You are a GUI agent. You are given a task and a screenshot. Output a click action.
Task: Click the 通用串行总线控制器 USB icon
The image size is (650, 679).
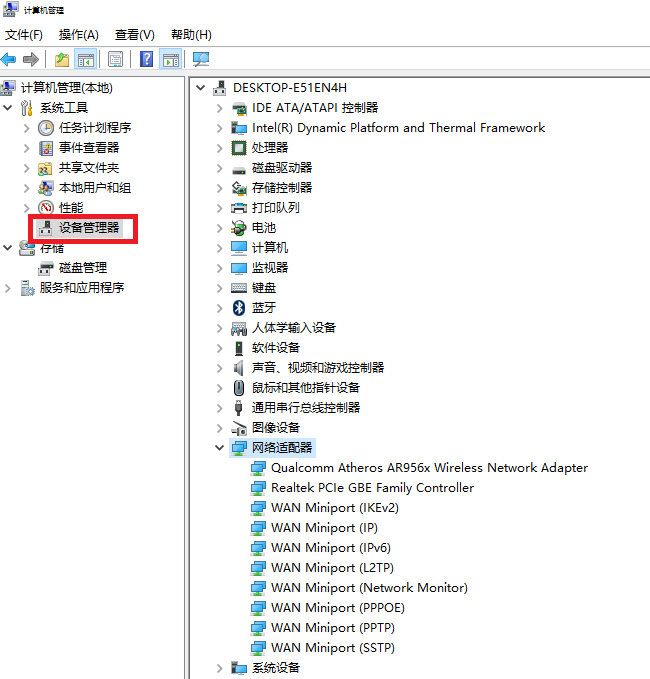[x=239, y=408]
